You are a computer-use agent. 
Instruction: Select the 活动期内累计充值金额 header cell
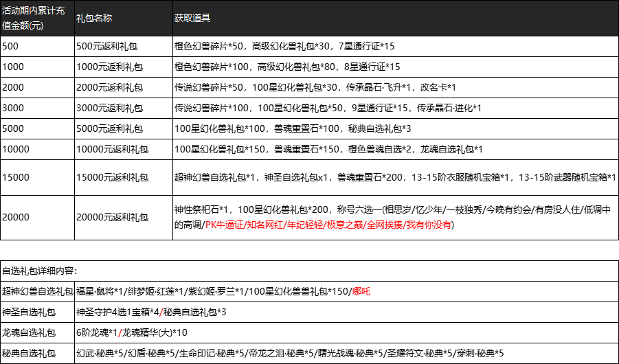click(36, 20)
